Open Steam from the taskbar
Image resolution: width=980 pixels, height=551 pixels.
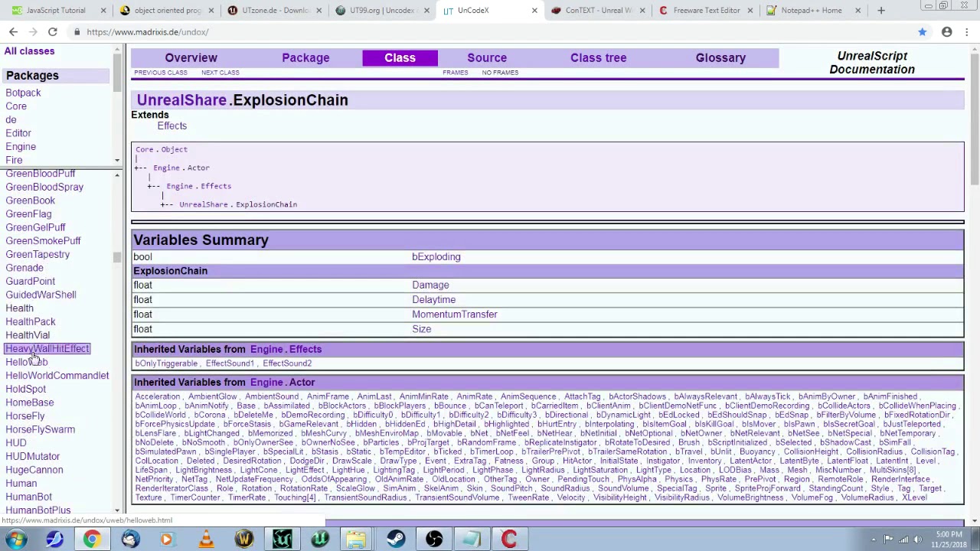tap(396, 540)
